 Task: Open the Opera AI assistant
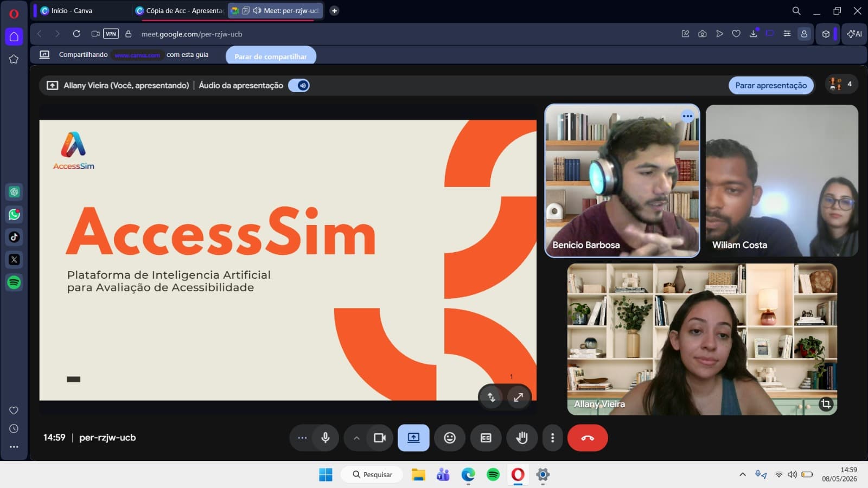tap(854, 34)
